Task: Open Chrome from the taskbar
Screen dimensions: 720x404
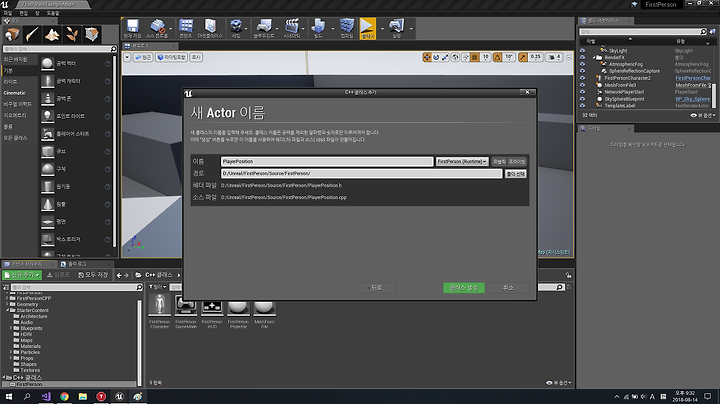Action: coord(64,396)
